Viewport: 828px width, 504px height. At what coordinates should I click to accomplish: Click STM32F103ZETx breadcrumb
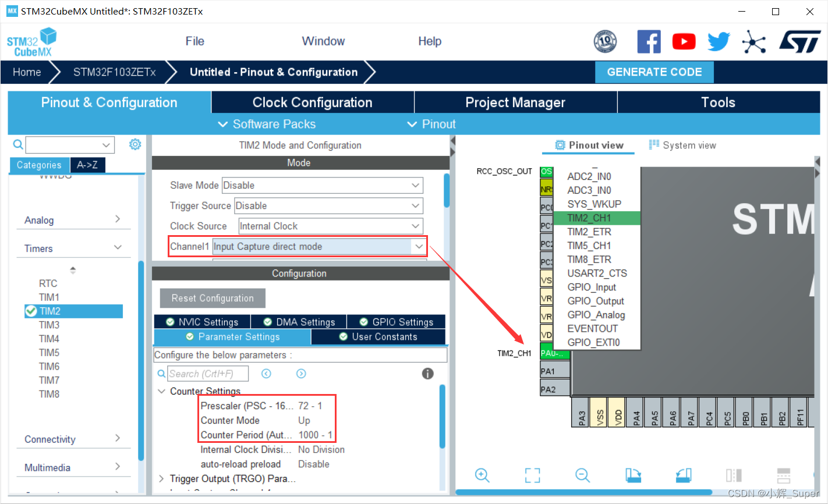tap(114, 72)
